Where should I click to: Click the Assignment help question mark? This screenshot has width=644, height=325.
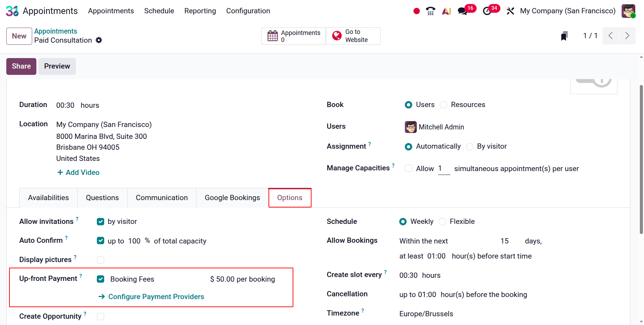tap(370, 144)
